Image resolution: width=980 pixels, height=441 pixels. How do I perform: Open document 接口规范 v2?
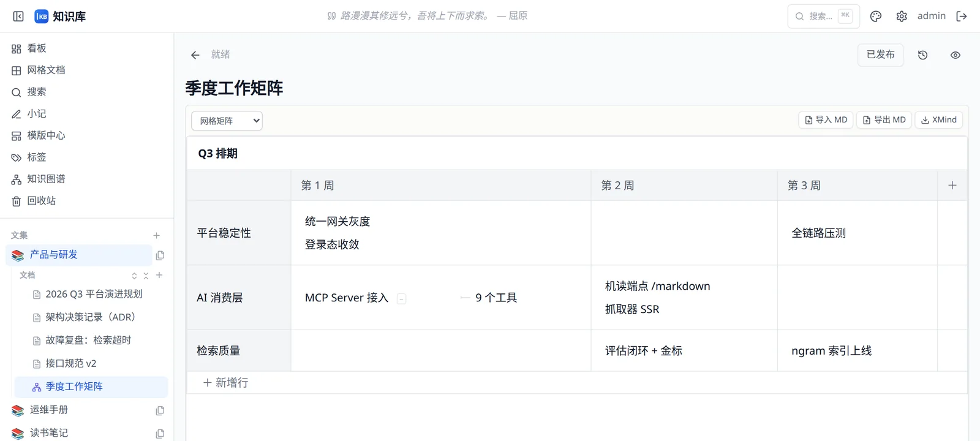click(71, 364)
